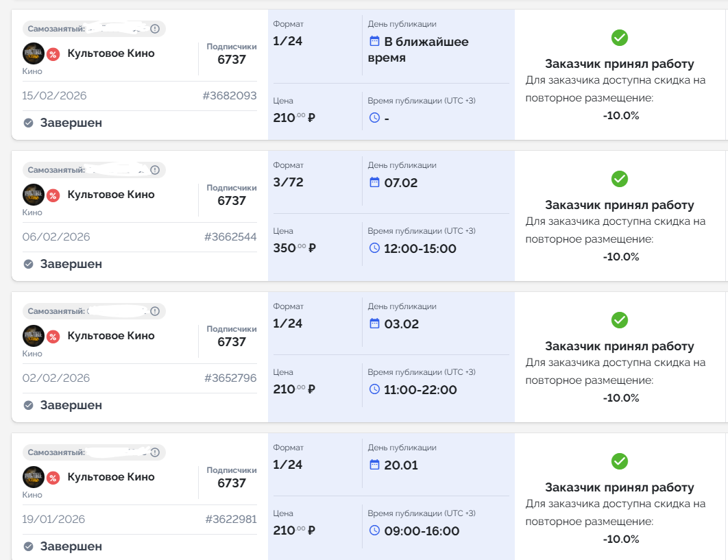Image resolution: width=728 pixels, height=560 pixels.
Task: Click info icon on order #3622981 self-employed badge
Action: coord(155,452)
